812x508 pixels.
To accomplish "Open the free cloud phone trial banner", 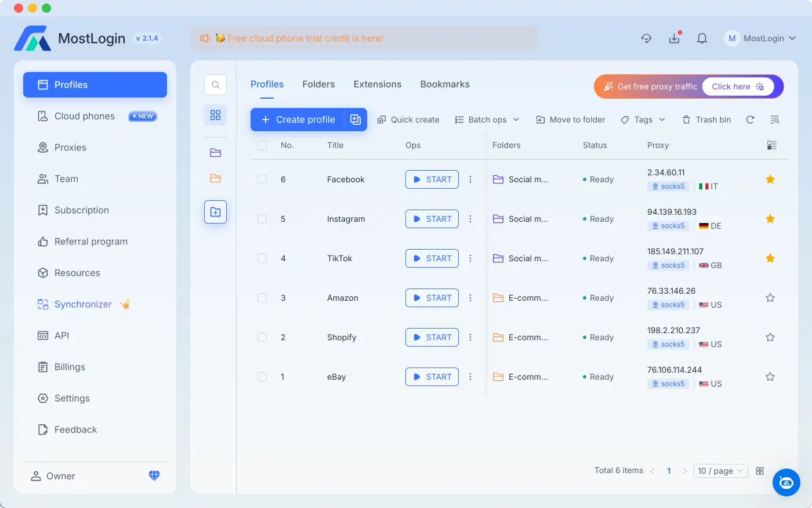I will pyautogui.click(x=364, y=38).
